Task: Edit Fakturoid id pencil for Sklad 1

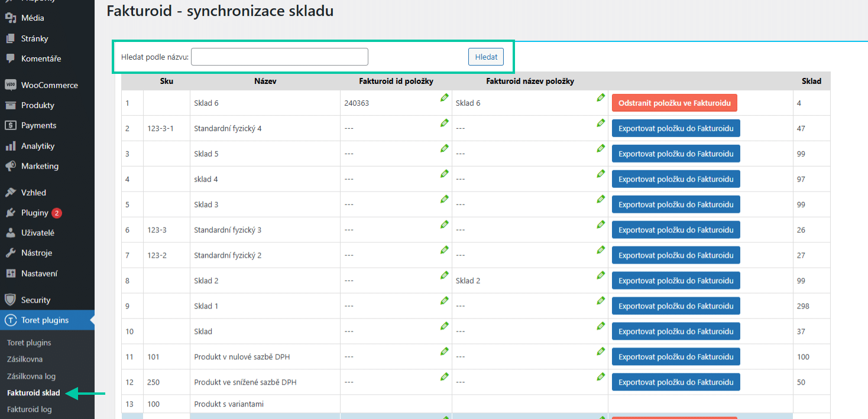Action: 445,301
